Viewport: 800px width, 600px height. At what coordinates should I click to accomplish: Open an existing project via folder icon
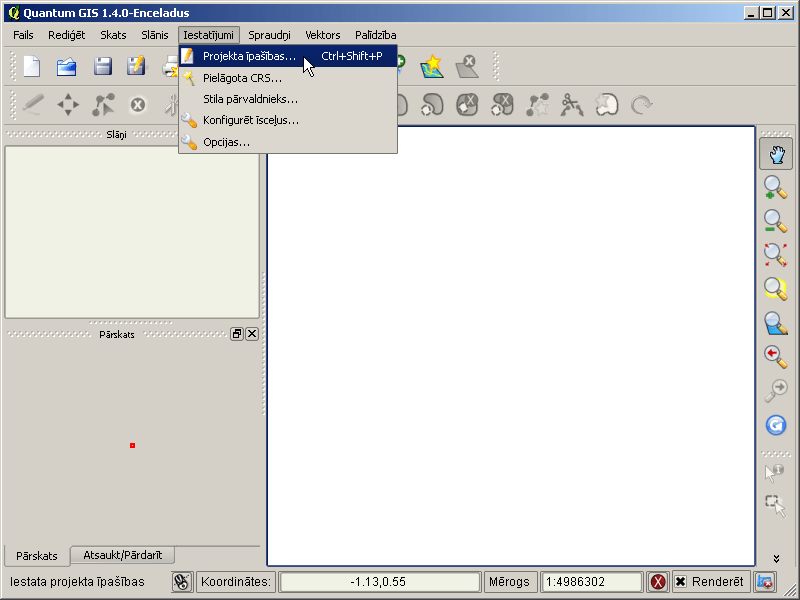(x=67, y=67)
